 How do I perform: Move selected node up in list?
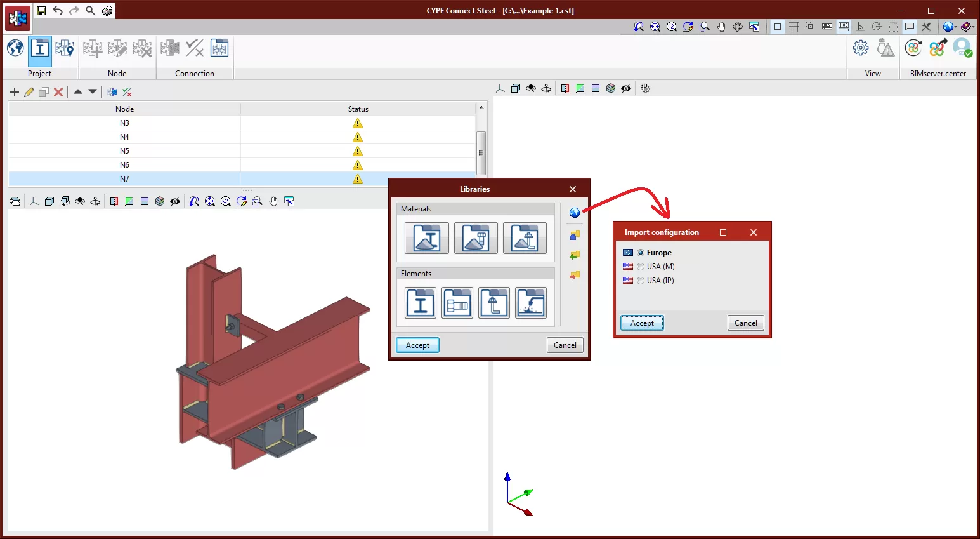pyautogui.click(x=78, y=92)
